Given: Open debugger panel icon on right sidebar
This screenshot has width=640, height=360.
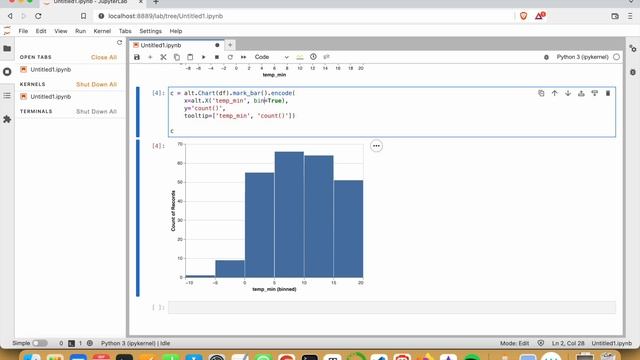Looking at the screenshot, I should tap(633, 72).
